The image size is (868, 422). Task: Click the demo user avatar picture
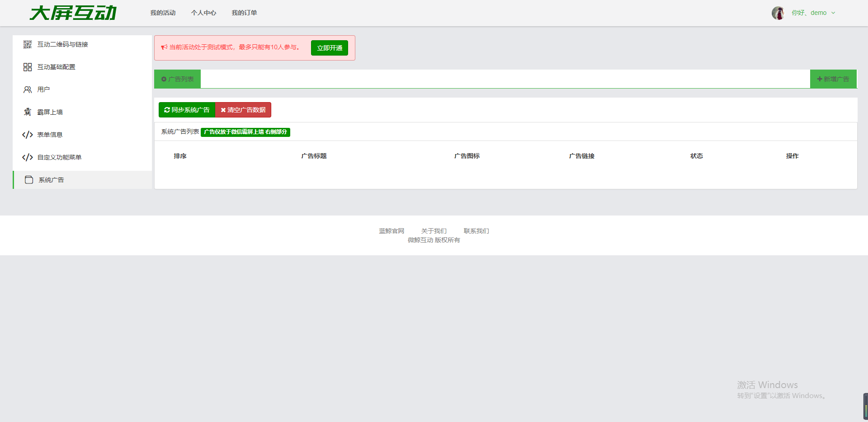click(x=778, y=13)
